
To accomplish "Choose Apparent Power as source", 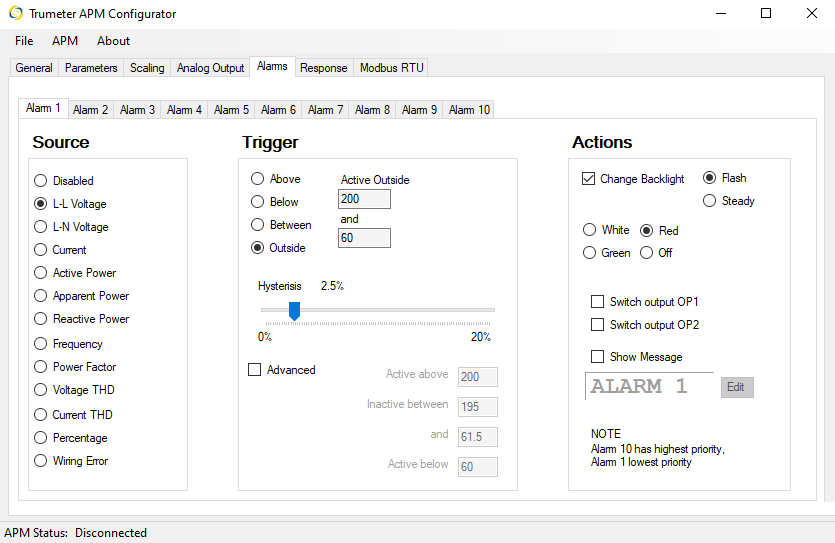I will click(x=81, y=295).
